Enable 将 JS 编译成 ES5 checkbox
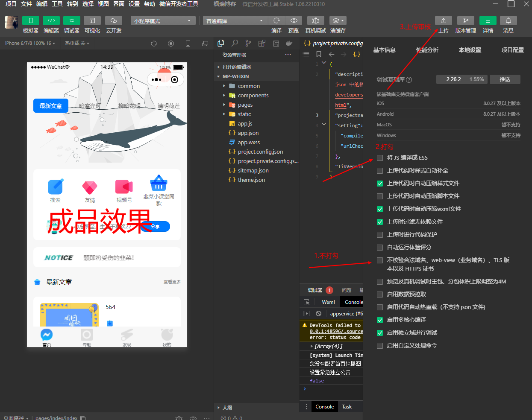532x420 pixels. 380,158
